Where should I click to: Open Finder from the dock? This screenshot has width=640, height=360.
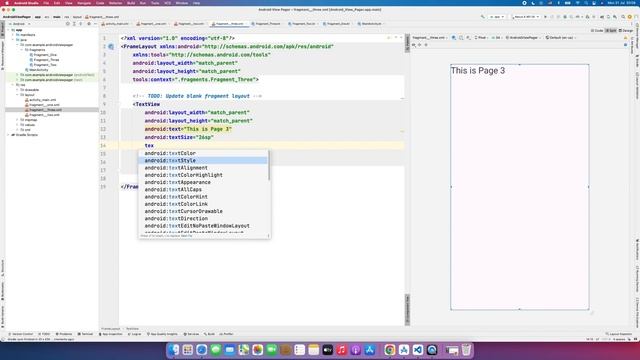click(x=174, y=350)
